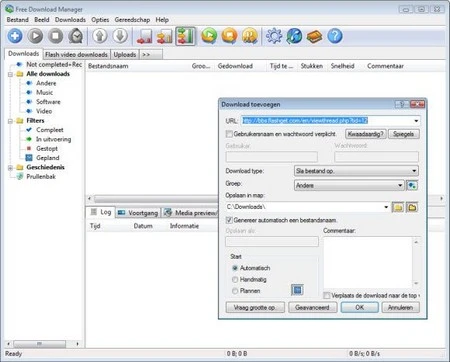Click the orange pause all downloads icon
450x362 pixels.
point(250,36)
